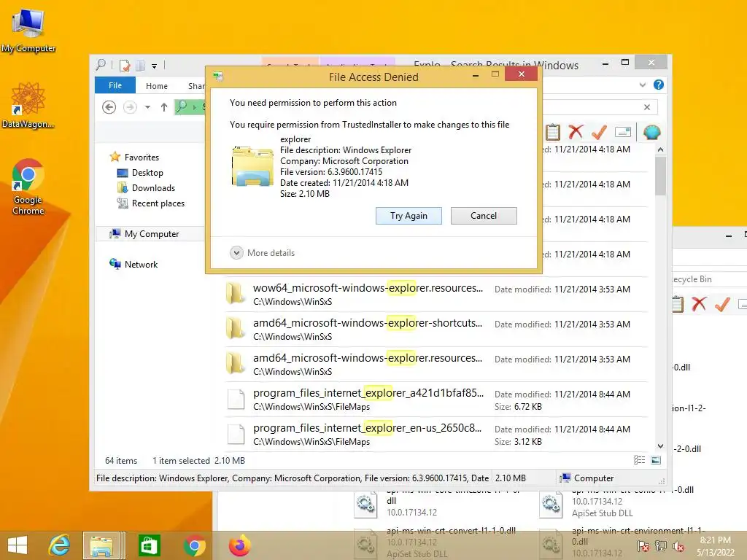
Task: Open Windows Store from the taskbar
Action: click(149, 545)
